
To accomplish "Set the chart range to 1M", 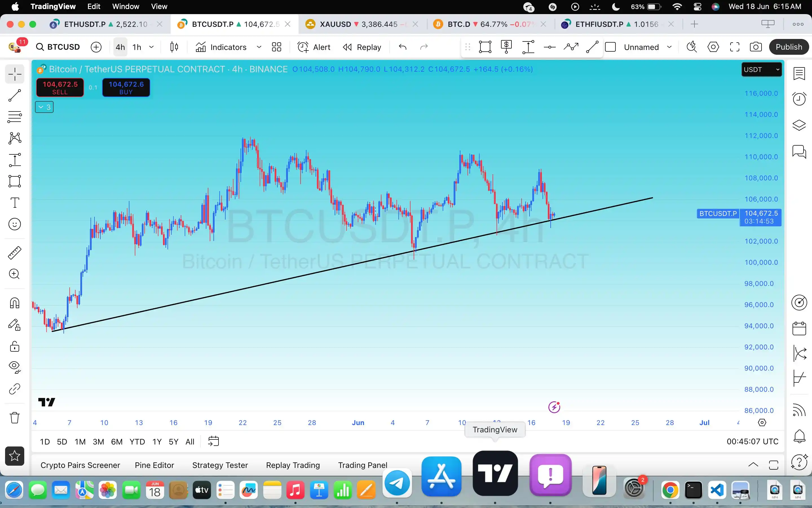I will tap(80, 441).
